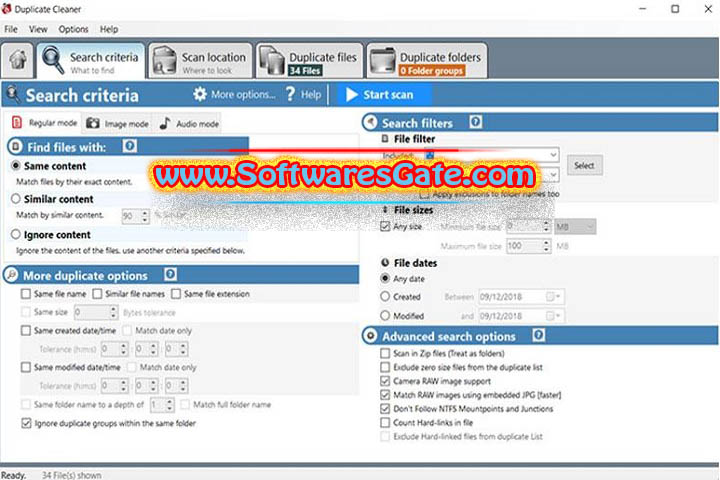The width and height of the screenshot is (720, 480).
Task: Click the File dates clock icon
Action: [x=385, y=262]
